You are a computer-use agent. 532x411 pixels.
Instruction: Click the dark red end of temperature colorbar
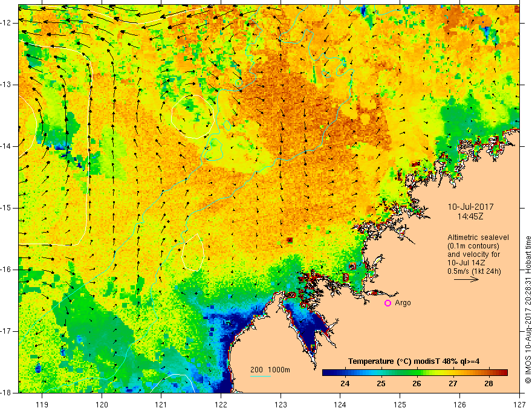(503, 373)
